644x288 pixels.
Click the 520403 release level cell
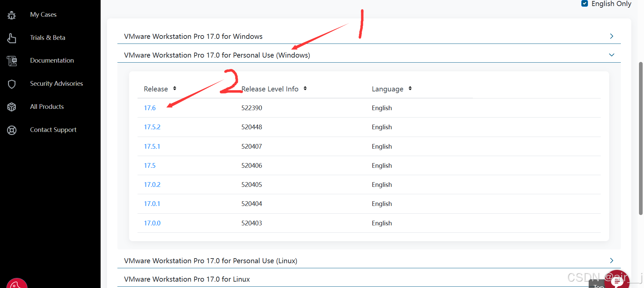[x=252, y=223]
